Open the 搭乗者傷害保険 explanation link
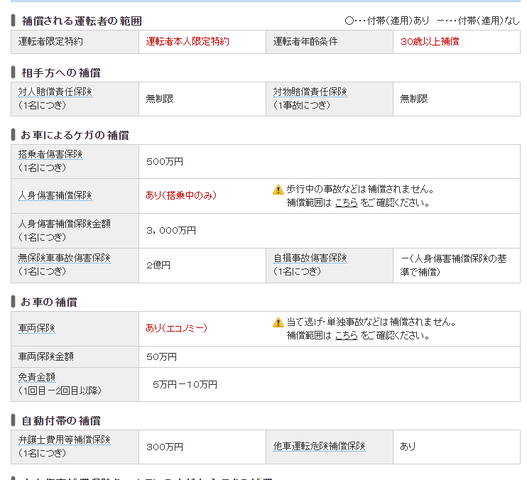Image resolution: width=527 pixels, height=480 pixels. click(x=50, y=154)
